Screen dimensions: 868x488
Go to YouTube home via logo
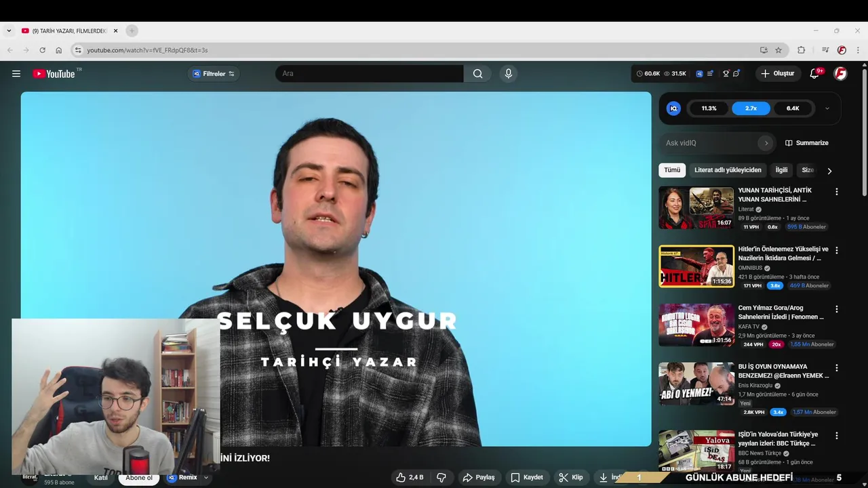coord(54,74)
